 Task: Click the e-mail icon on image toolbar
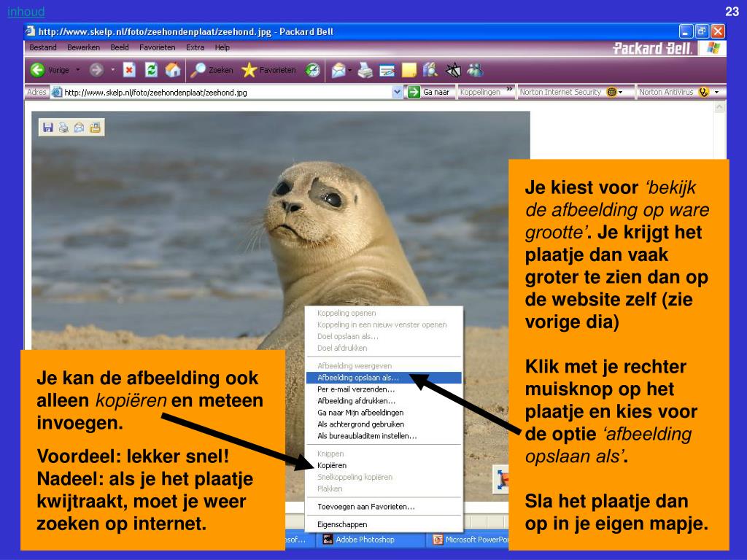(x=79, y=127)
